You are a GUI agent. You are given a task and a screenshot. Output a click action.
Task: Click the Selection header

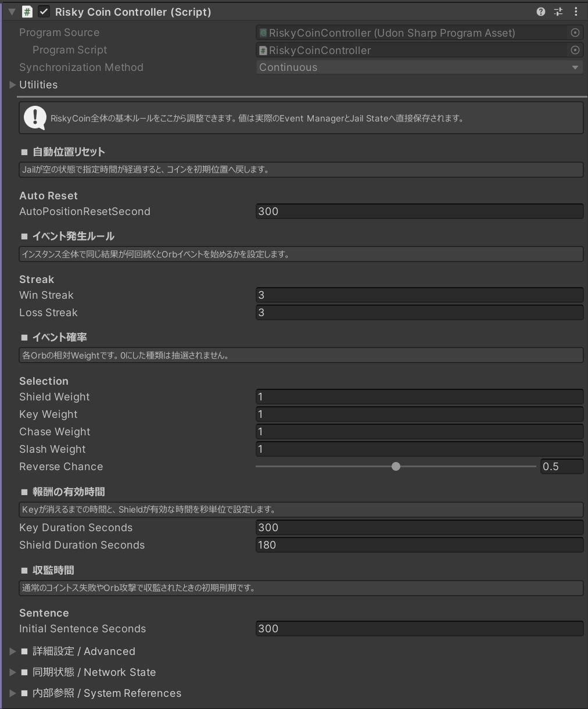click(44, 381)
